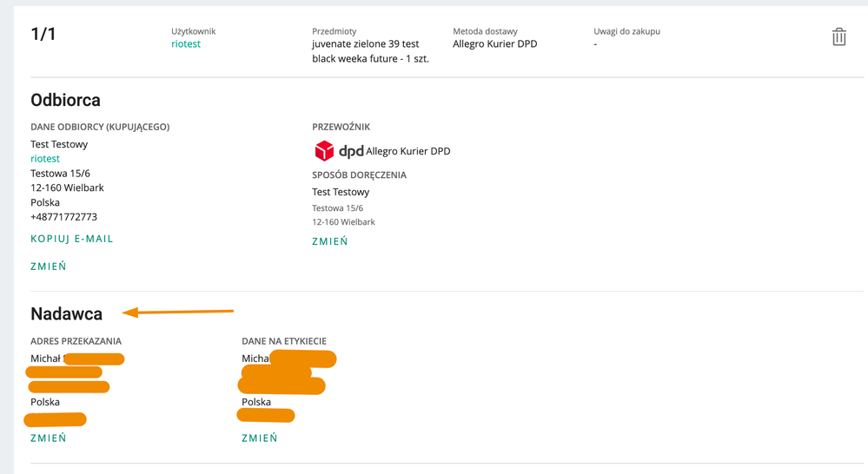Click the red DPD carrier logo

[x=324, y=151]
